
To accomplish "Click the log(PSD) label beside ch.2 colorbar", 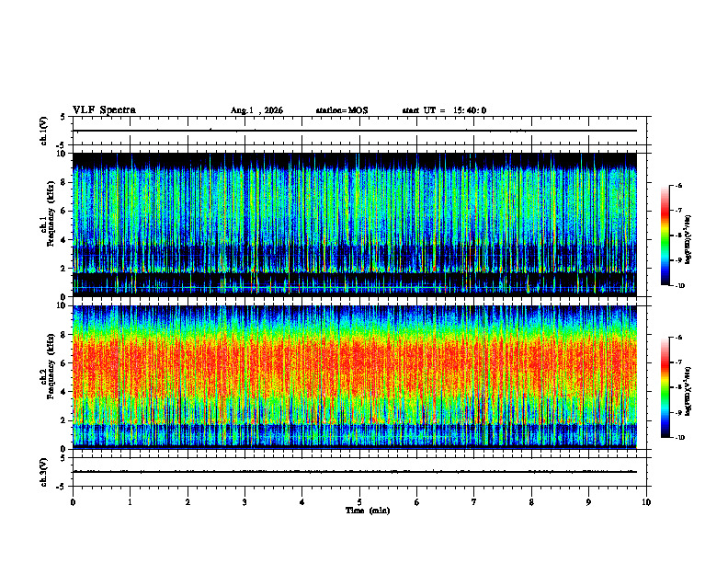I will (x=688, y=392).
